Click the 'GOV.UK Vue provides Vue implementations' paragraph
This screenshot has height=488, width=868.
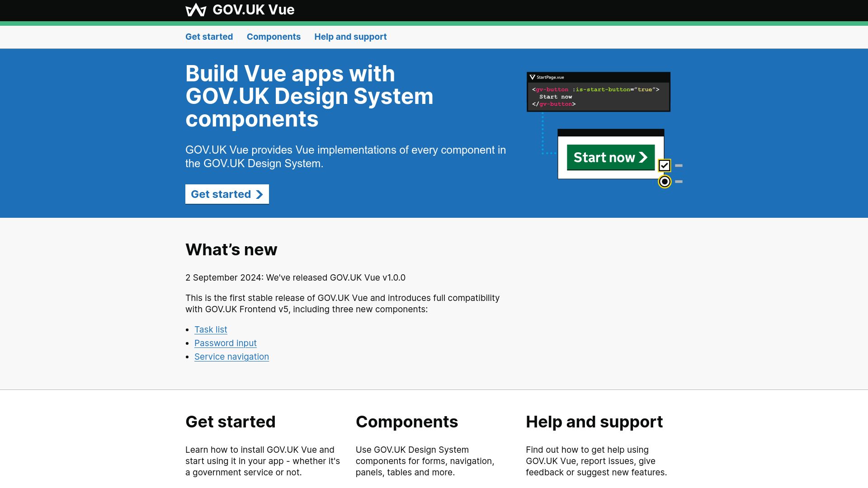345,157
